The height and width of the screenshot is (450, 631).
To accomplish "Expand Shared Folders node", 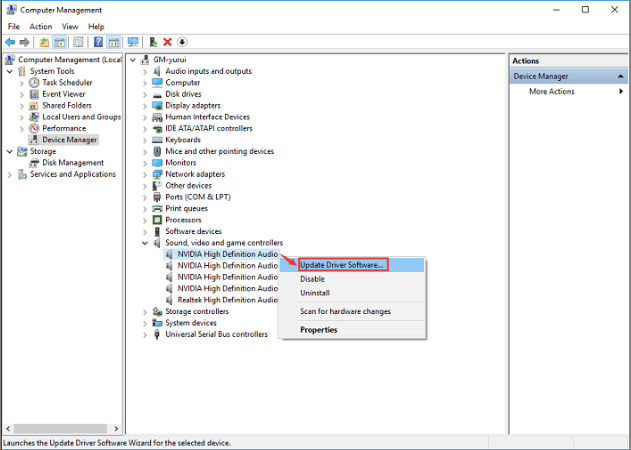I will point(22,106).
